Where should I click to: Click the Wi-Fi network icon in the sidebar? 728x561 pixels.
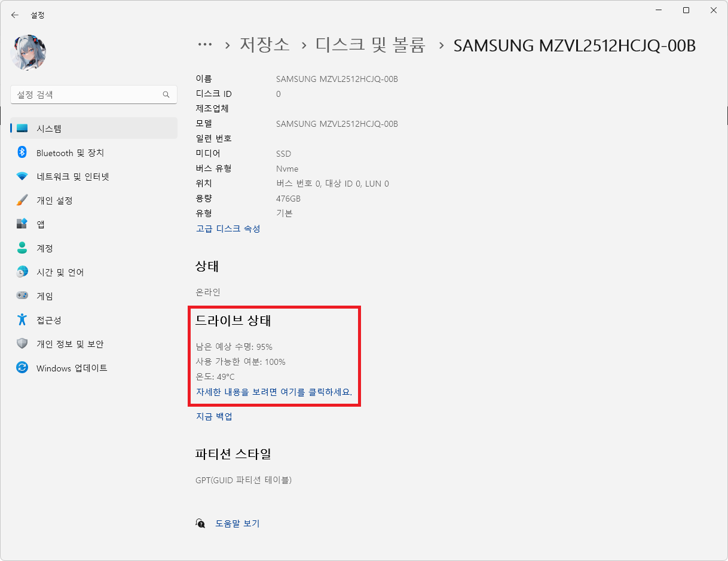pos(22,176)
